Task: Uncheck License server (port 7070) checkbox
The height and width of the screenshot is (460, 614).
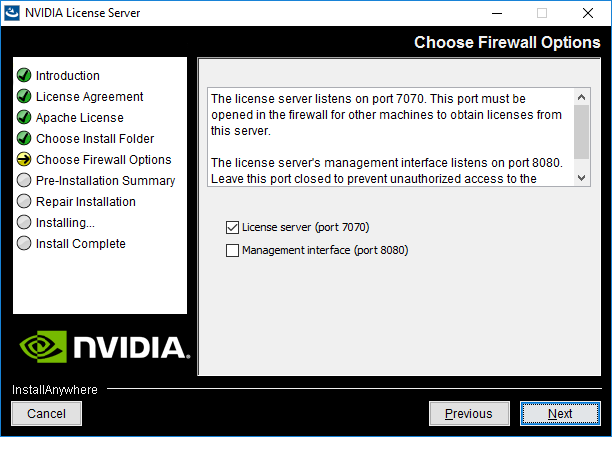Action: (x=233, y=228)
